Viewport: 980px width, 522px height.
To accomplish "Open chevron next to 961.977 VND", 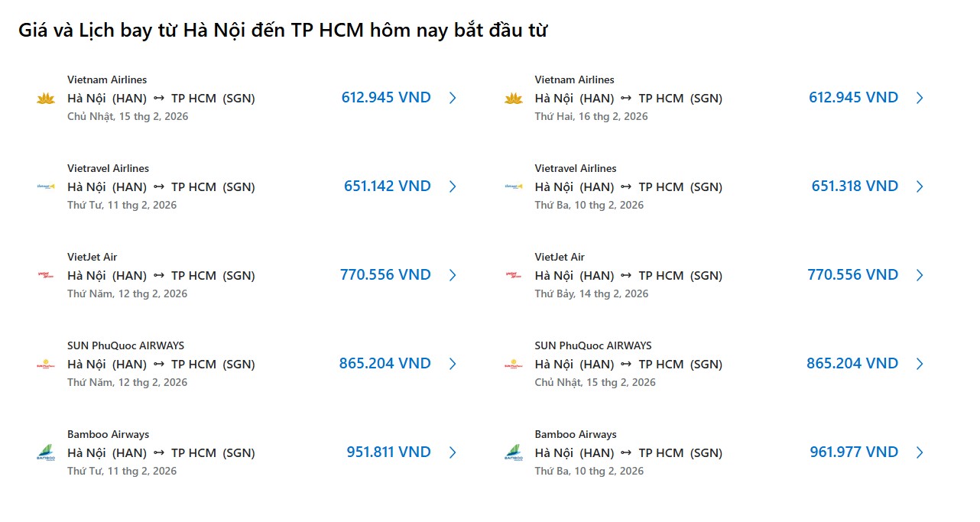I will tap(920, 452).
